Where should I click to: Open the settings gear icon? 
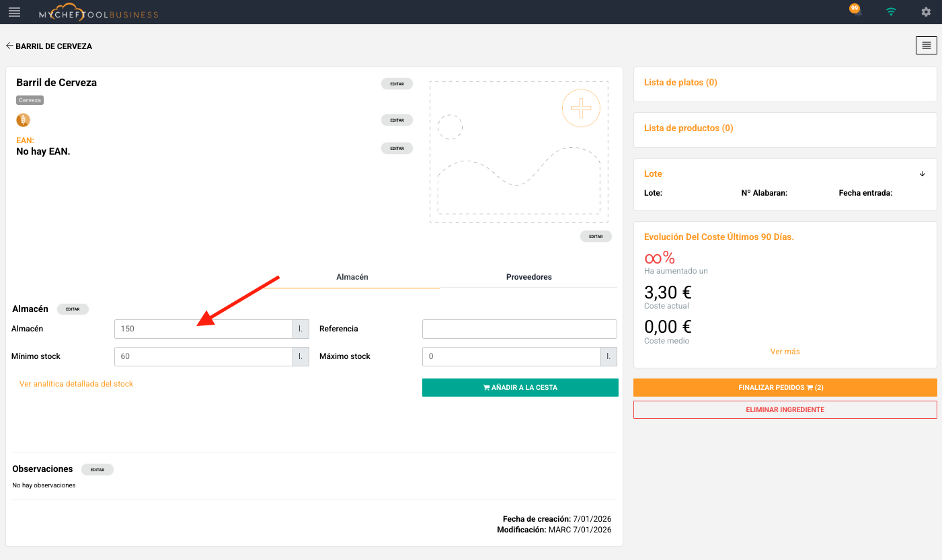[926, 12]
